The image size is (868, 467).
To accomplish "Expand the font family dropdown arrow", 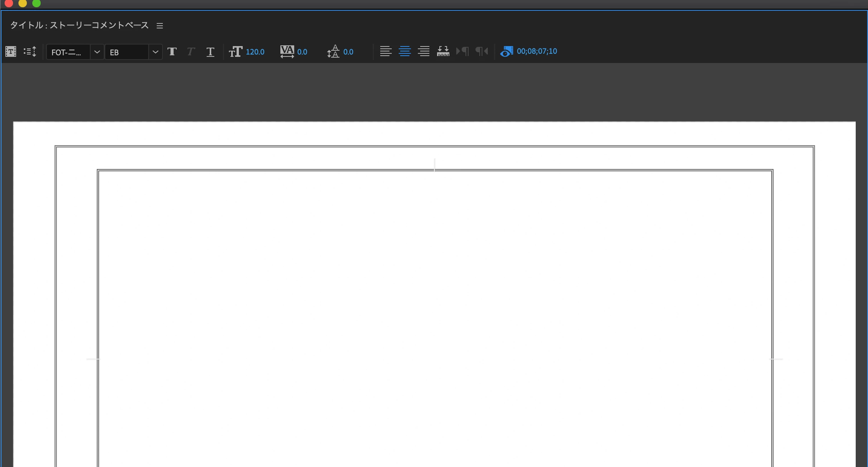I will tap(97, 52).
